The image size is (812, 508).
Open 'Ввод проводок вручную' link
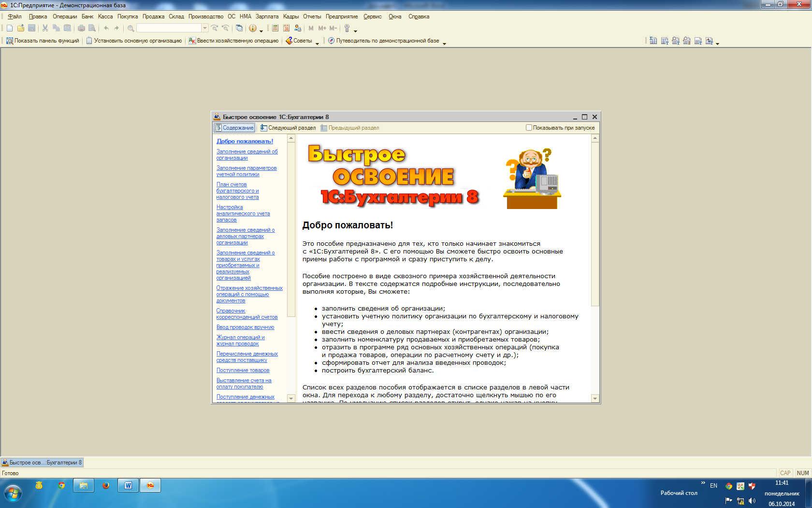[245, 327]
